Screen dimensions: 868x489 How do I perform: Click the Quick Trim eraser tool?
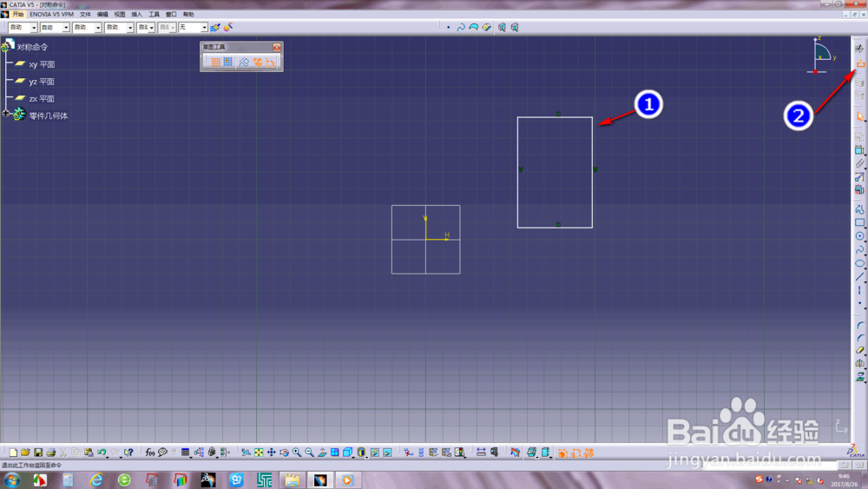[x=859, y=351]
